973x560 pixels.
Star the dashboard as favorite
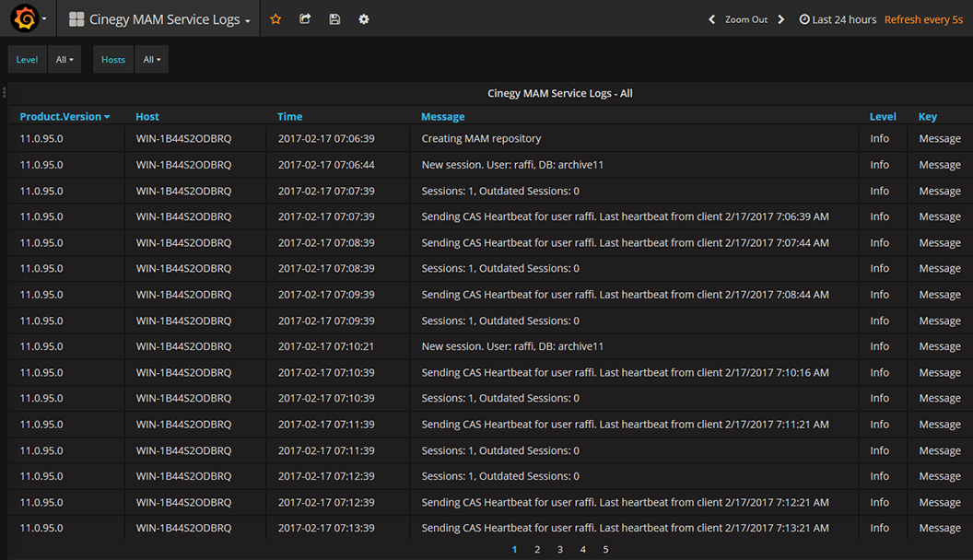(275, 19)
